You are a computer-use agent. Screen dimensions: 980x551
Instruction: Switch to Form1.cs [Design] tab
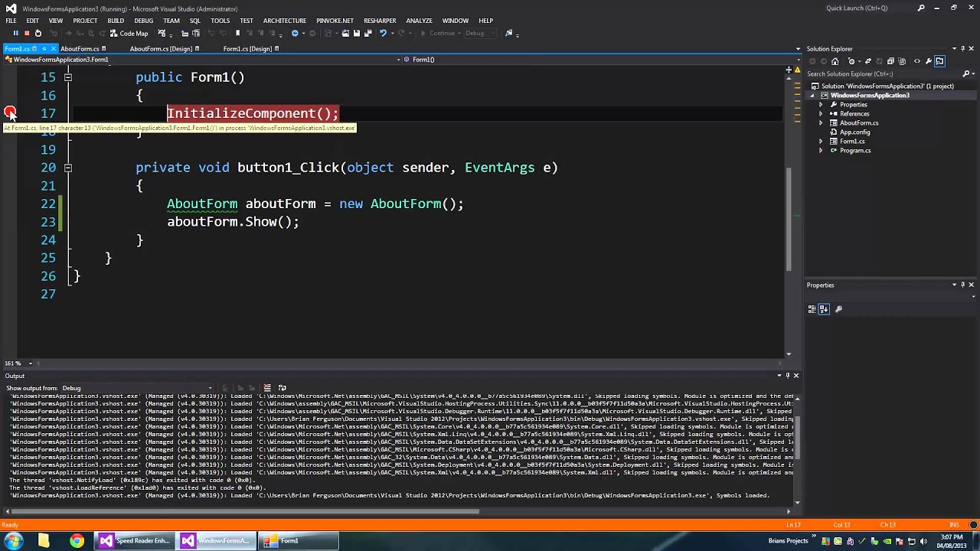click(x=247, y=49)
